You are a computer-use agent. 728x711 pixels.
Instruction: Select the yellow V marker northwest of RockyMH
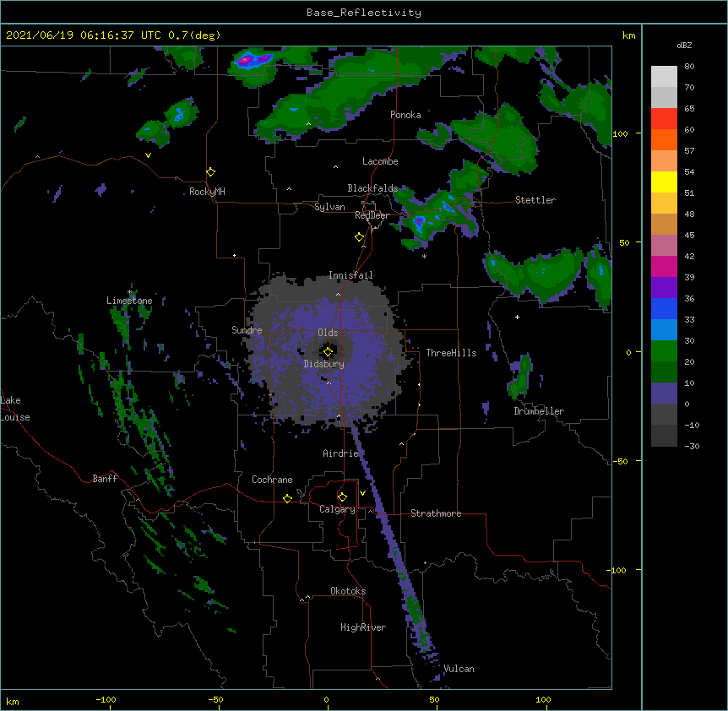pyautogui.click(x=148, y=155)
